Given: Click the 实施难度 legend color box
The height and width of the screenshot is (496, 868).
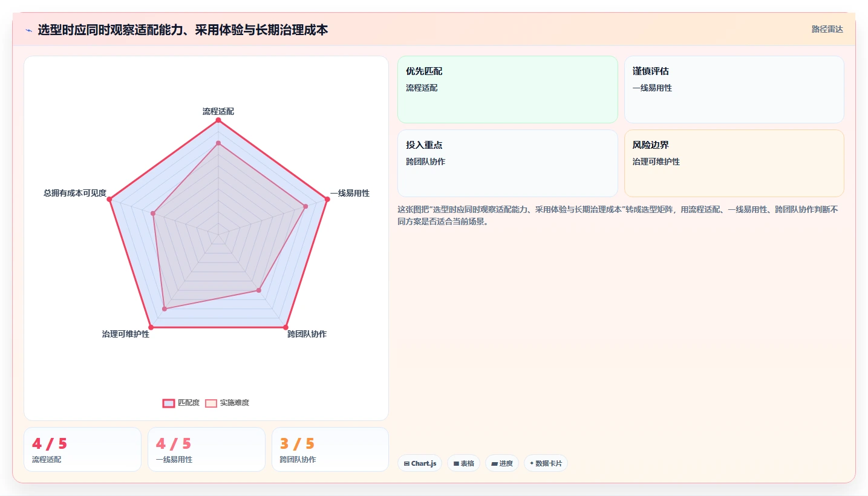Looking at the screenshot, I should [211, 403].
